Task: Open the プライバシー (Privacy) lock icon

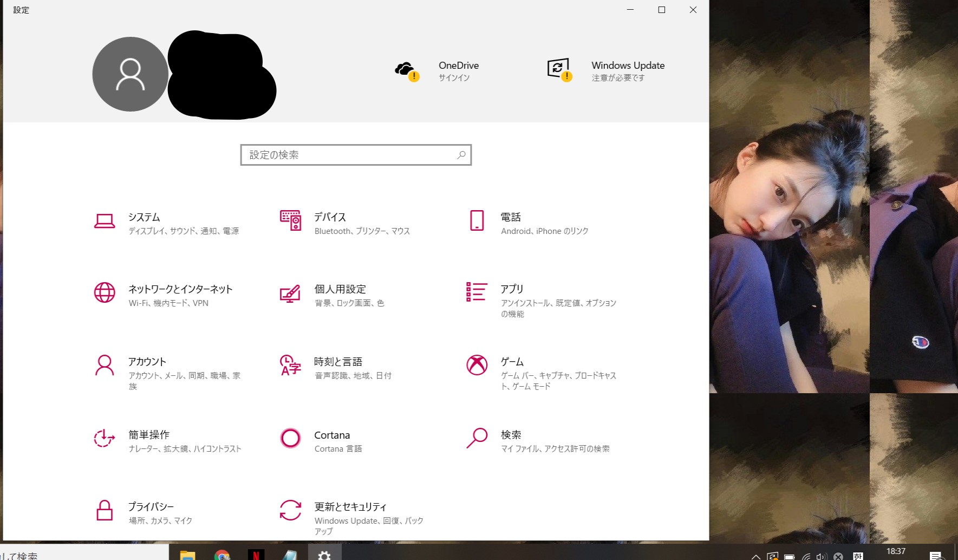Action: click(x=105, y=510)
